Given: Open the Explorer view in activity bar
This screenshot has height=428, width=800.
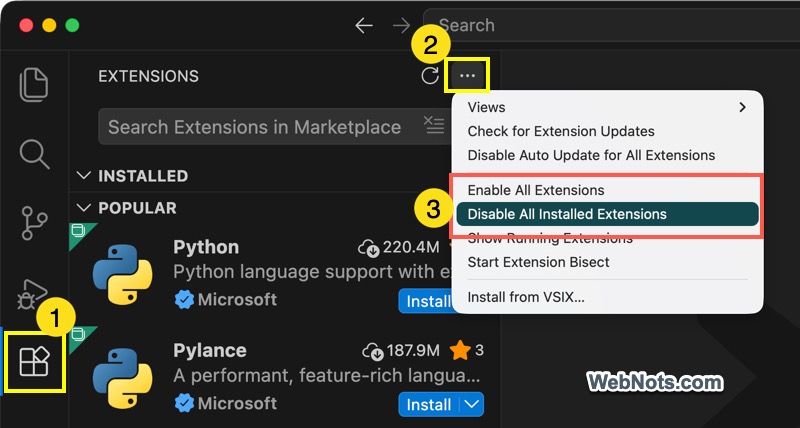Looking at the screenshot, I should 34,84.
